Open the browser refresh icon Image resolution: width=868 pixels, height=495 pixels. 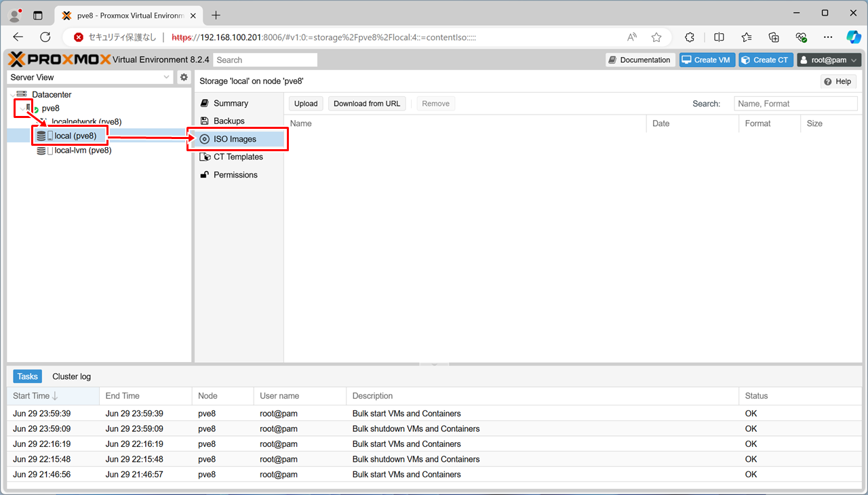click(x=45, y=37)
